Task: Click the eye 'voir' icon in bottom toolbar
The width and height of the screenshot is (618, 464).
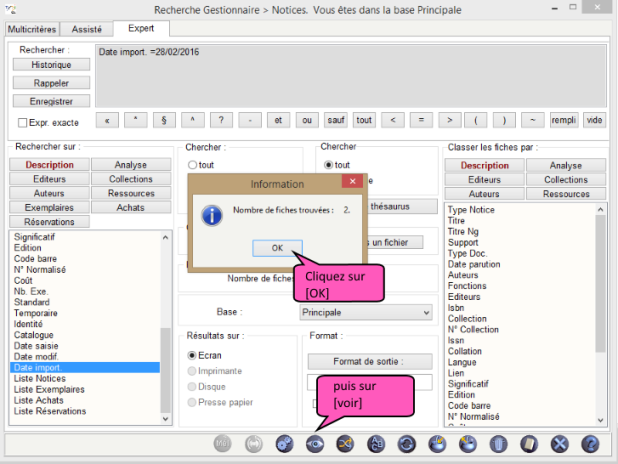Action: click(x=315, y=444)
